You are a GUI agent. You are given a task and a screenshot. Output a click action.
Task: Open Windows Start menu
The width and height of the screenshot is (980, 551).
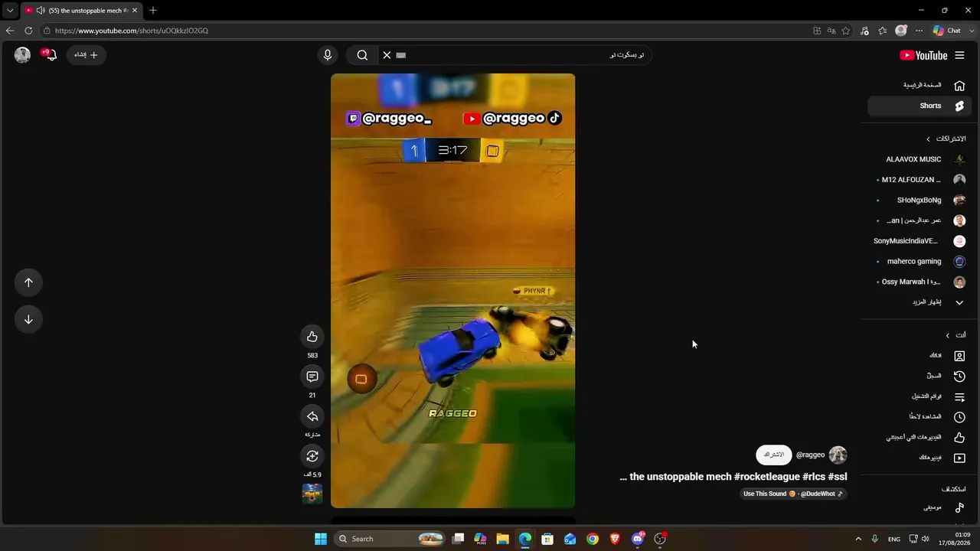(x=321, y=539)
